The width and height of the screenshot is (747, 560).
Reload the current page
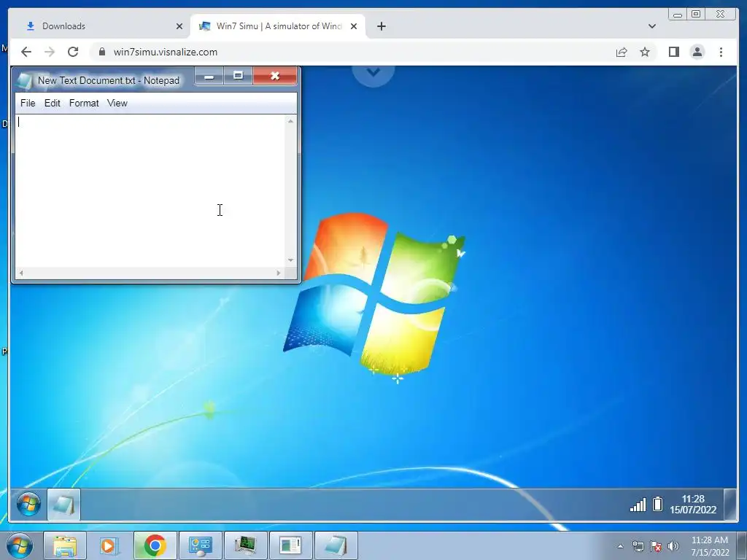73,52
